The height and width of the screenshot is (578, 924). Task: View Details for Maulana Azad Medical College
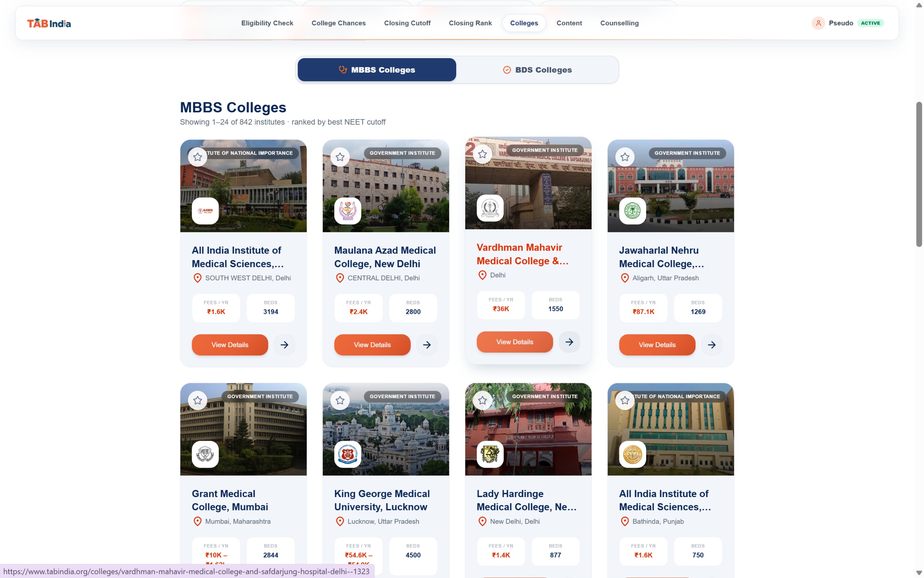tap(372, 345)
